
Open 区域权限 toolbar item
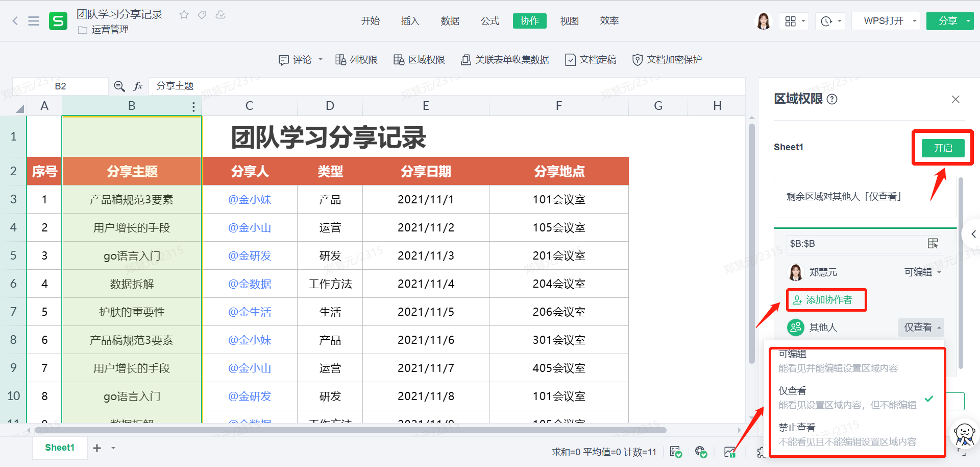[419, 60]
